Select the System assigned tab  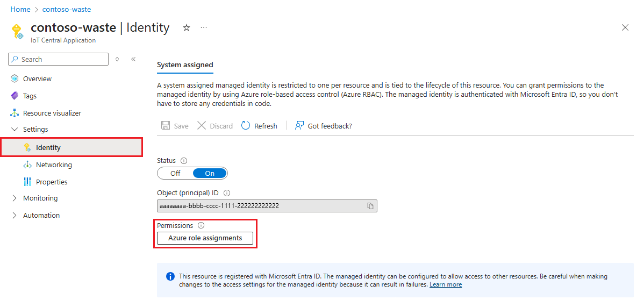click(185, 65)
